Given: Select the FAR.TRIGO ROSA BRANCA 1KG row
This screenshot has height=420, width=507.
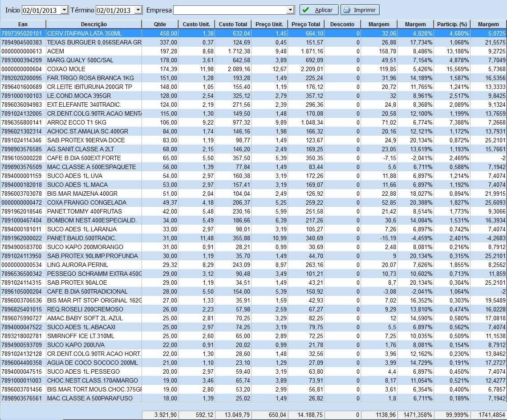Looking at the screenshot, I should (x=254, y=78).
